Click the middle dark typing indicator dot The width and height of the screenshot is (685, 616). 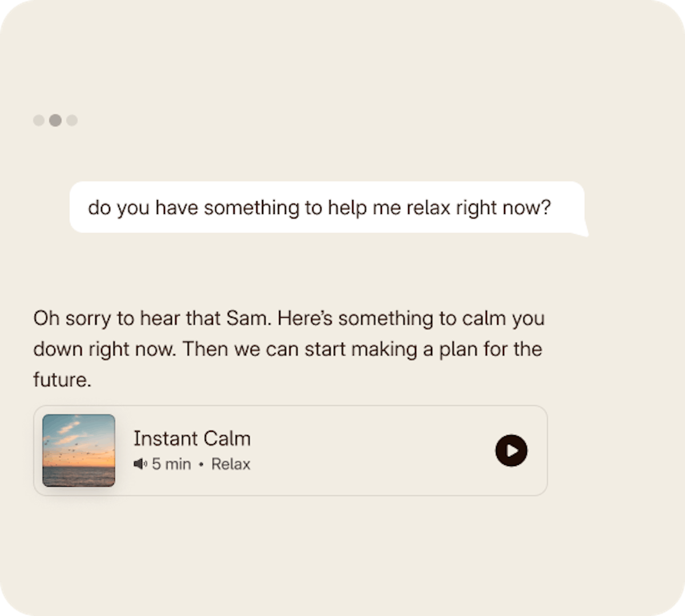[55, 120]
